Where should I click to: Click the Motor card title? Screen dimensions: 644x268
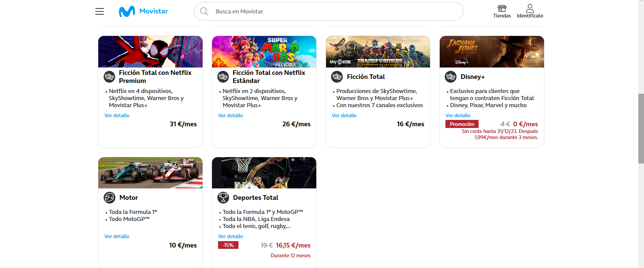click(129, 198)
